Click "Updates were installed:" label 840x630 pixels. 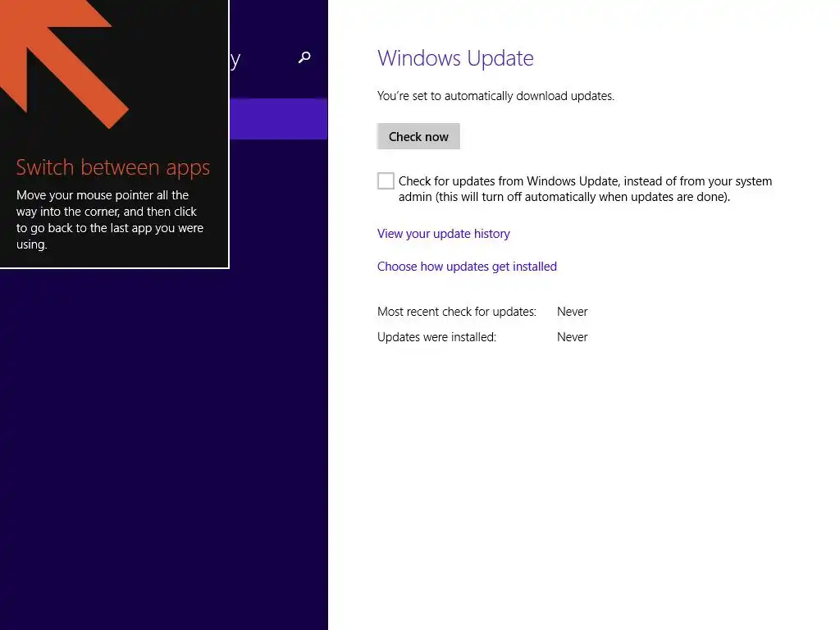coord(436,337)
